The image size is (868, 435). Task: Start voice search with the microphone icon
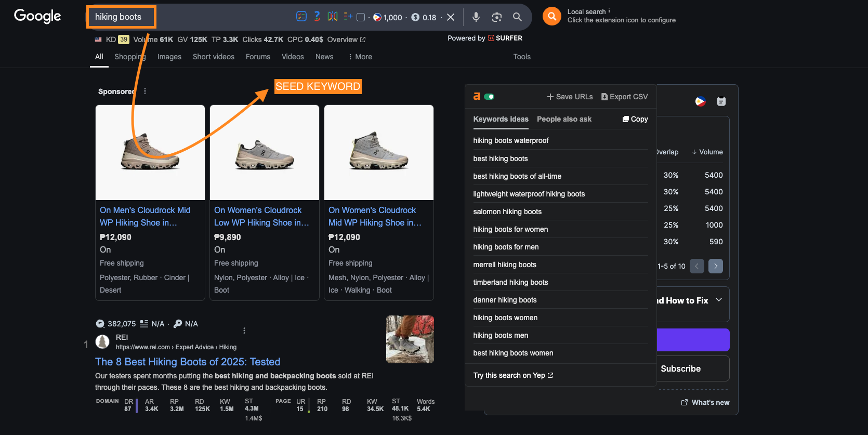[476, 17]
